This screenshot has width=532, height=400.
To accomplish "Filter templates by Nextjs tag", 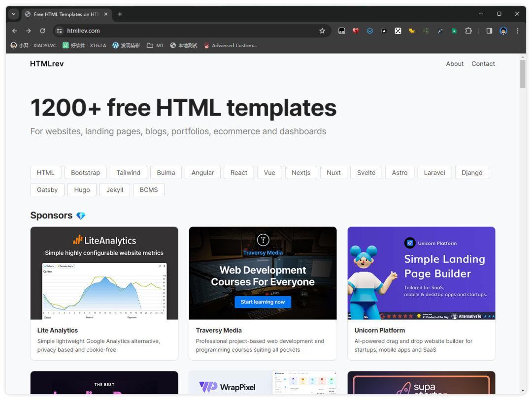I will 301,173.
